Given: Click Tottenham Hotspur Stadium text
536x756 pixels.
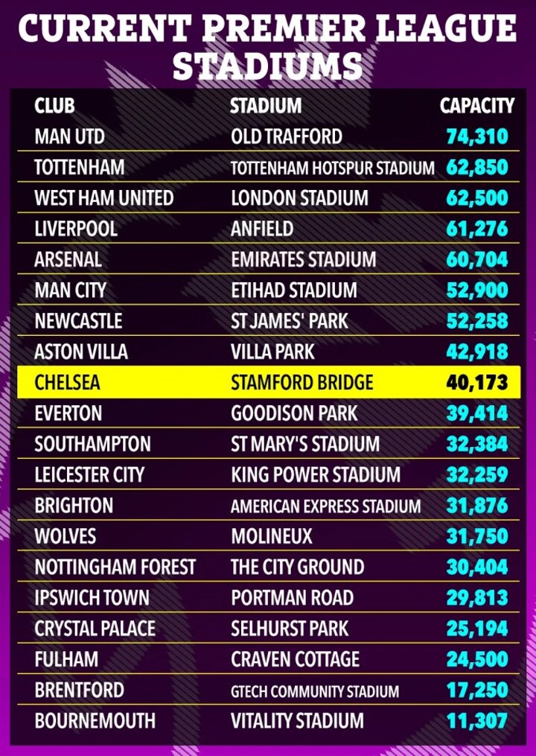Looking at the screenshot, I should 332,168.
